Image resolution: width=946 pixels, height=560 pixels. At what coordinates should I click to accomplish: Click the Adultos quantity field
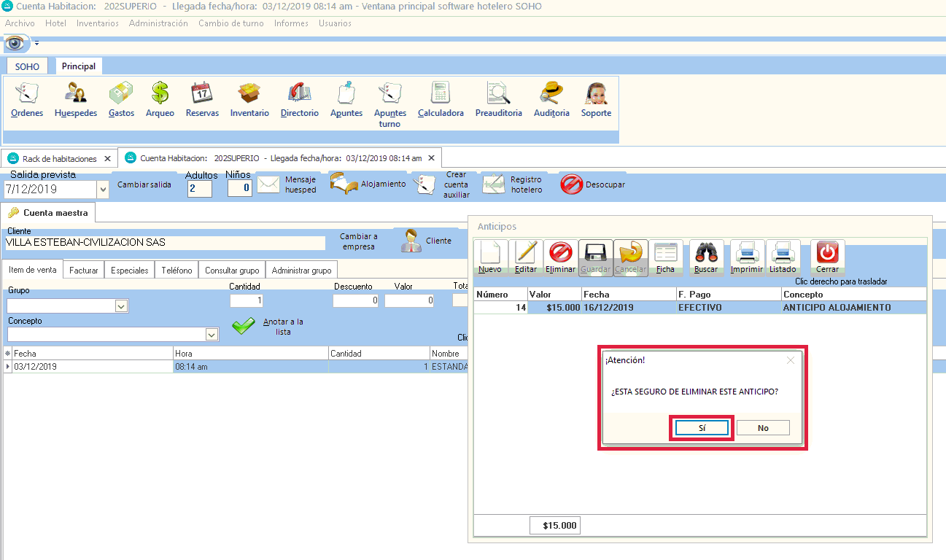(x=199, y=189)
